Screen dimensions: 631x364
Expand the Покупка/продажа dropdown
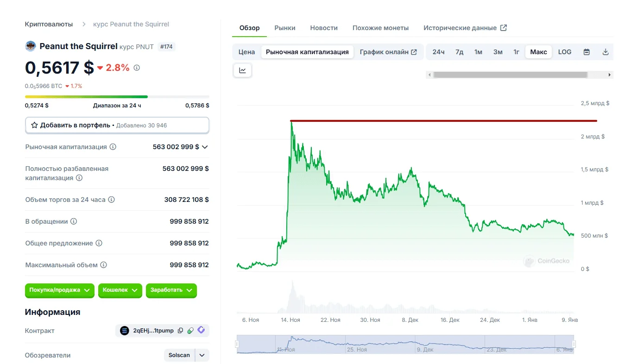tap(59, 290)
